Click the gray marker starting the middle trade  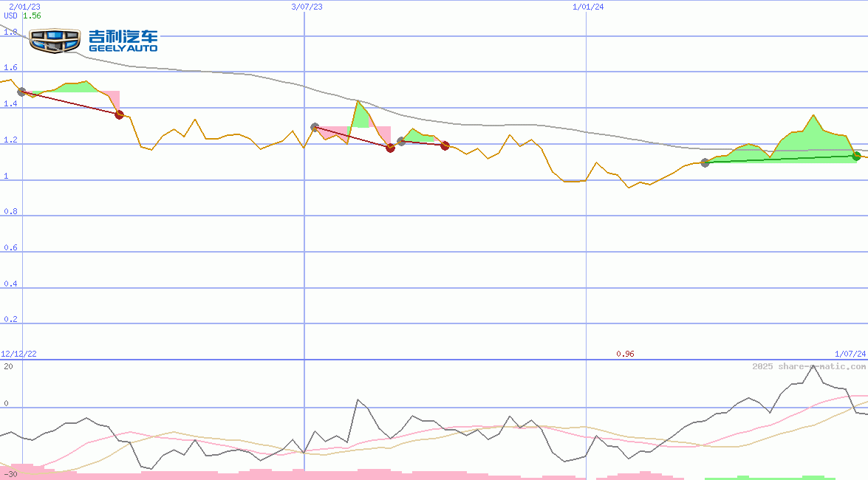314,126
